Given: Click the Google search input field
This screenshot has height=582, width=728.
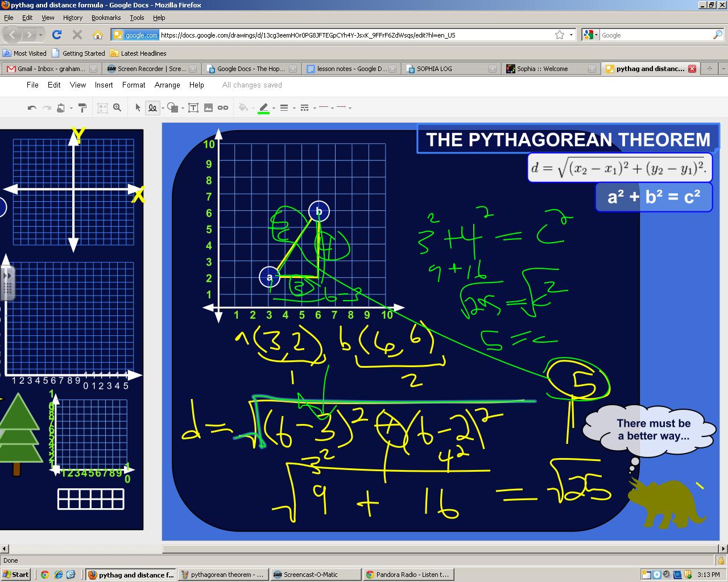Looking at the screenshot, I should point(655,35).
